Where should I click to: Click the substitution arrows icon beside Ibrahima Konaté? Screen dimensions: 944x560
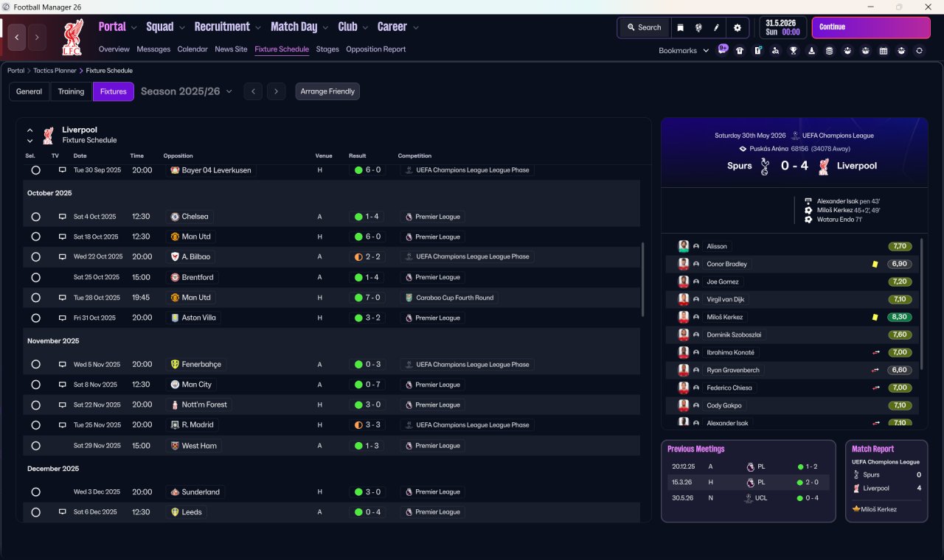875,352
